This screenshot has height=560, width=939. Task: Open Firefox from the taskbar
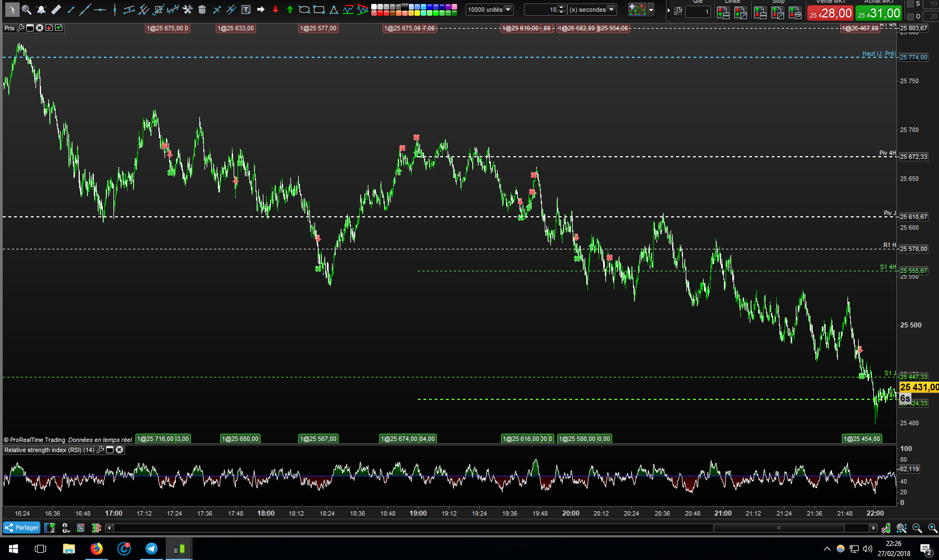pos(97,549)
